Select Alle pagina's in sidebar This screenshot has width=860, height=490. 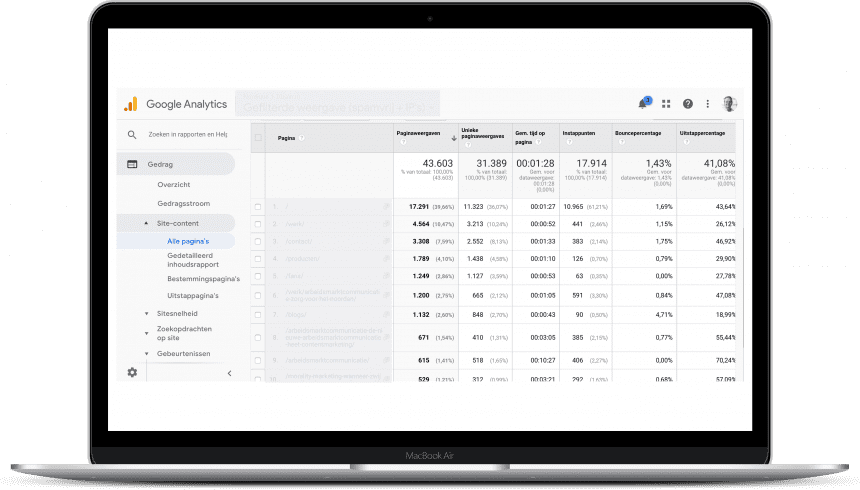188,241
